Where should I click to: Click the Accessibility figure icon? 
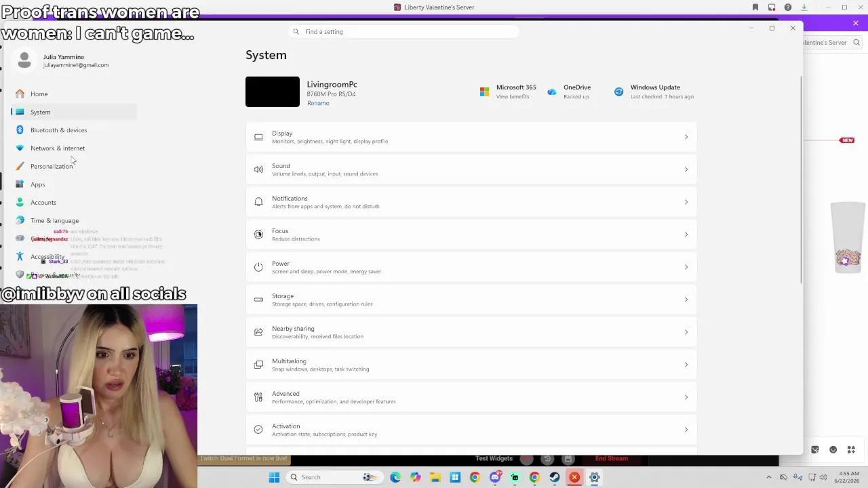(x=20, y=256)
